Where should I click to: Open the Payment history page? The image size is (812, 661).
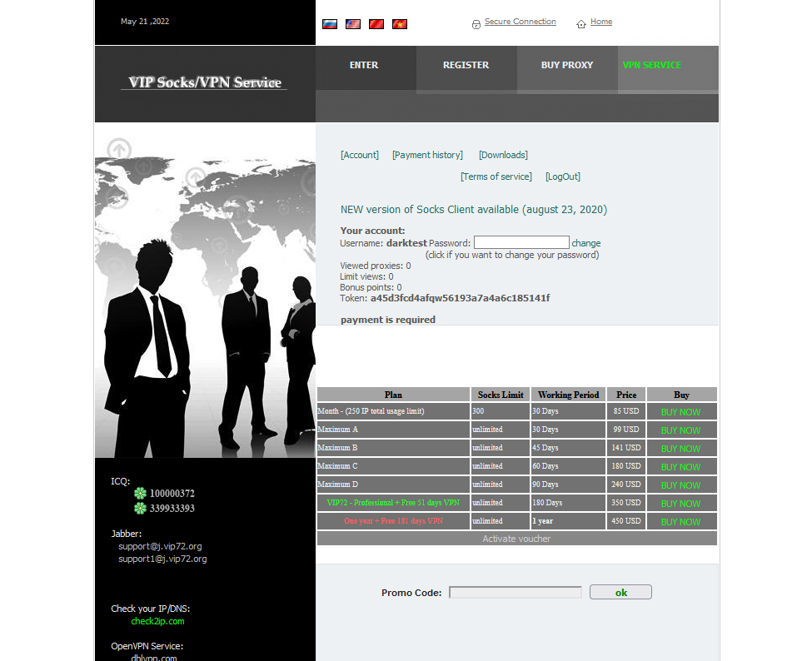pyautogui.click(x=427, y=155)
